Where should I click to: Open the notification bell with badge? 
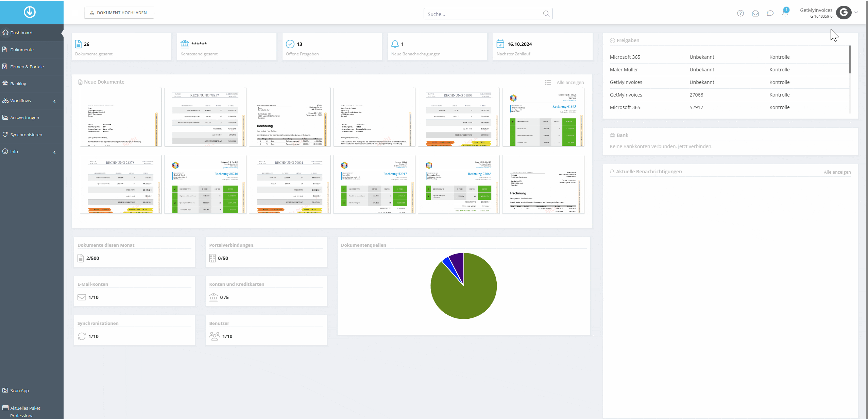(x=785, y=12)
